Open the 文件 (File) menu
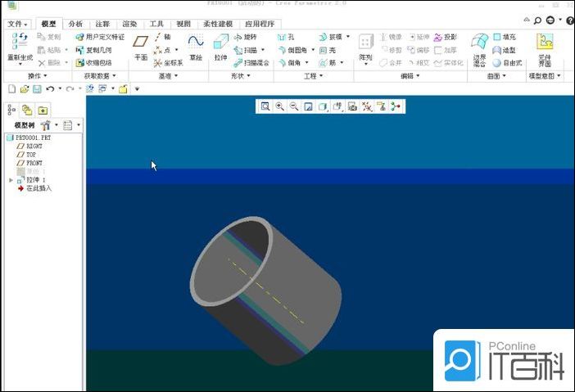The image size is (575, 392). coord(17,24)
